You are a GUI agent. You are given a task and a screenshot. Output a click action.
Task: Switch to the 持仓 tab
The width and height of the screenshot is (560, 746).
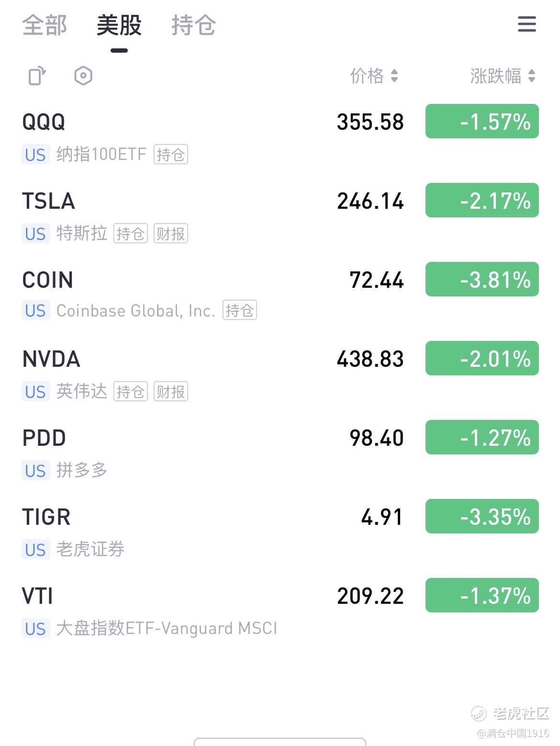(x=193, y=25)
